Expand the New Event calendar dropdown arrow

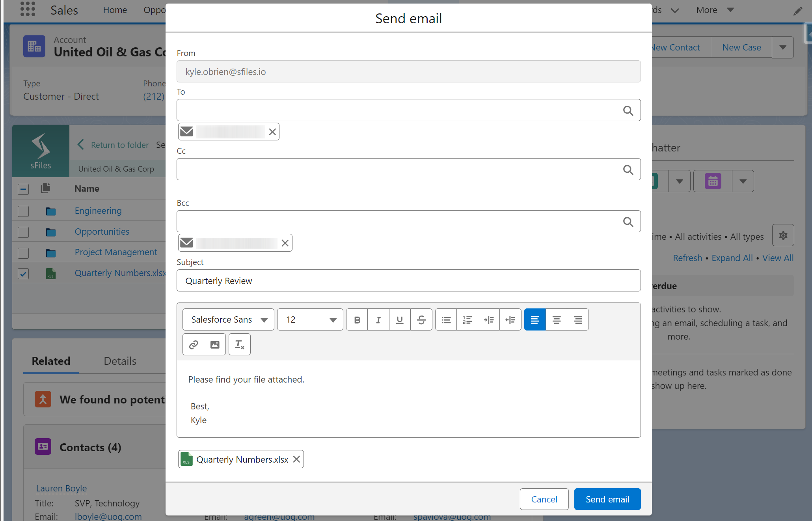[743, 181]
